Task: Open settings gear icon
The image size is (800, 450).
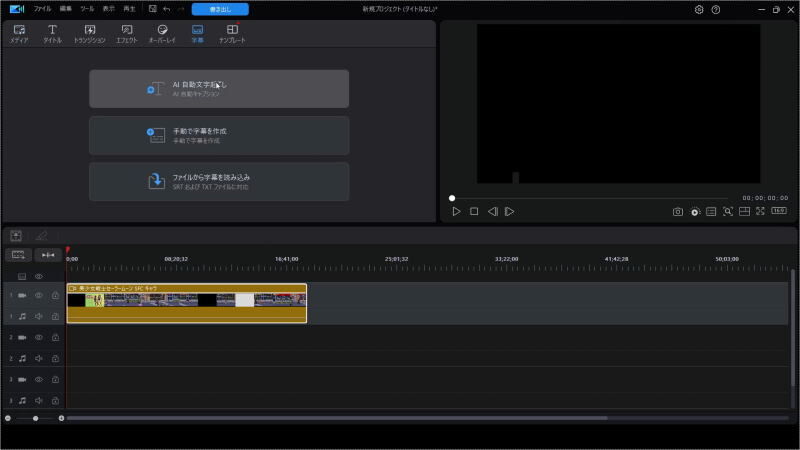Action: [699, 10]
